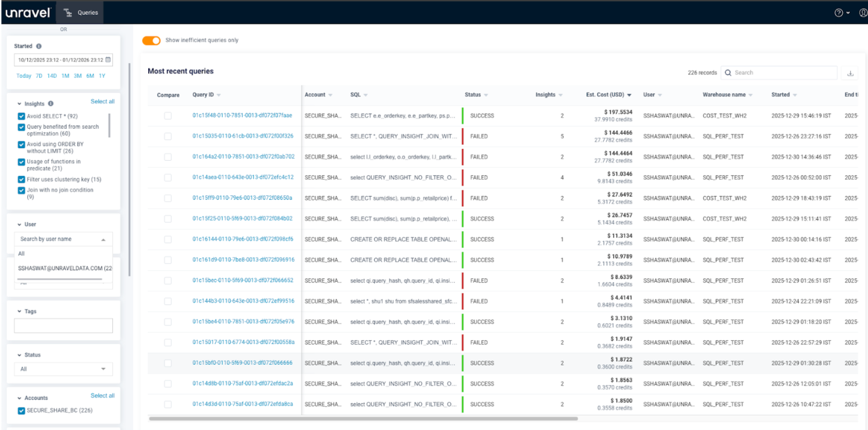
Task: Click the horizontal scrollbar under the table
Action: pos(363,419)
